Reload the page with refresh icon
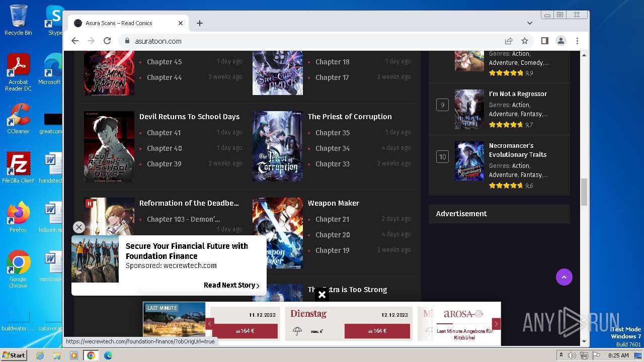The image size is (644, 362). tap(107, 41)
